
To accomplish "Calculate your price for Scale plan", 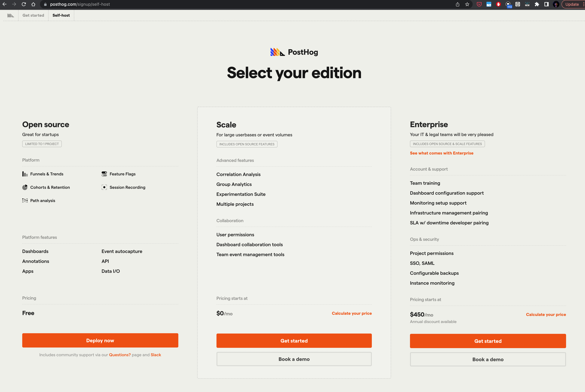I will coord(351,313).
